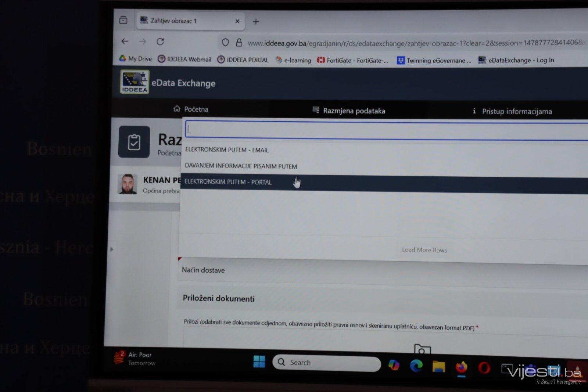
Task: Click Load More Rows link
Action: click(424, 250)
